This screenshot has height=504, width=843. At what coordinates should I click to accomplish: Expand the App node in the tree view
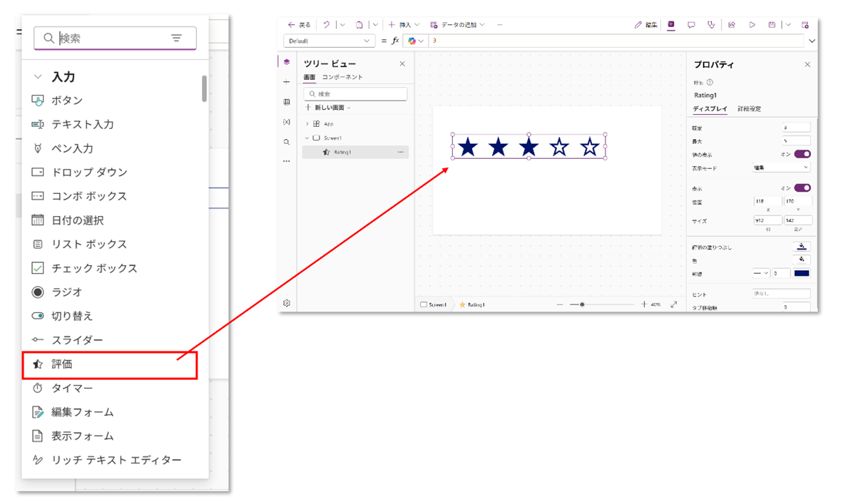[307, 124]
